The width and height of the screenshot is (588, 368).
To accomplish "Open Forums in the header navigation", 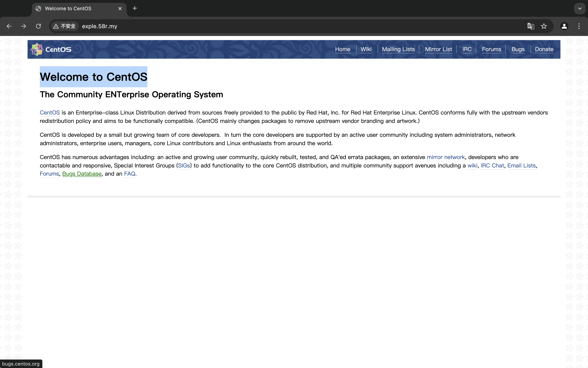I will tap(492, 49).
